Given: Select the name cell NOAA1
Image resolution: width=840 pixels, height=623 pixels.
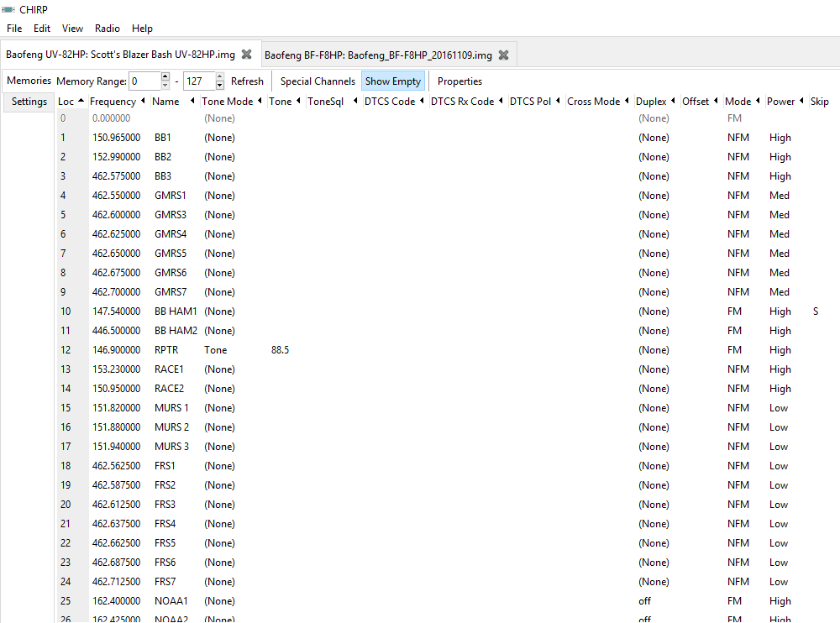Looking at the screenshot, I should (171, 600).
